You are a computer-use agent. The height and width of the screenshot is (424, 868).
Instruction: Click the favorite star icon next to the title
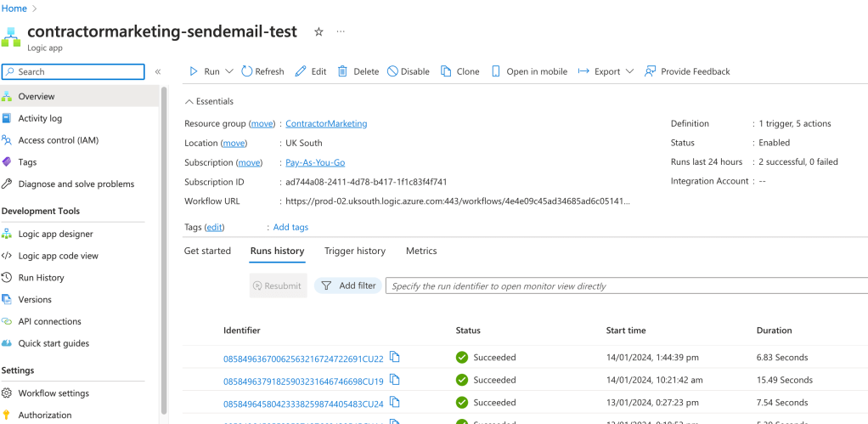coord(318,32)
